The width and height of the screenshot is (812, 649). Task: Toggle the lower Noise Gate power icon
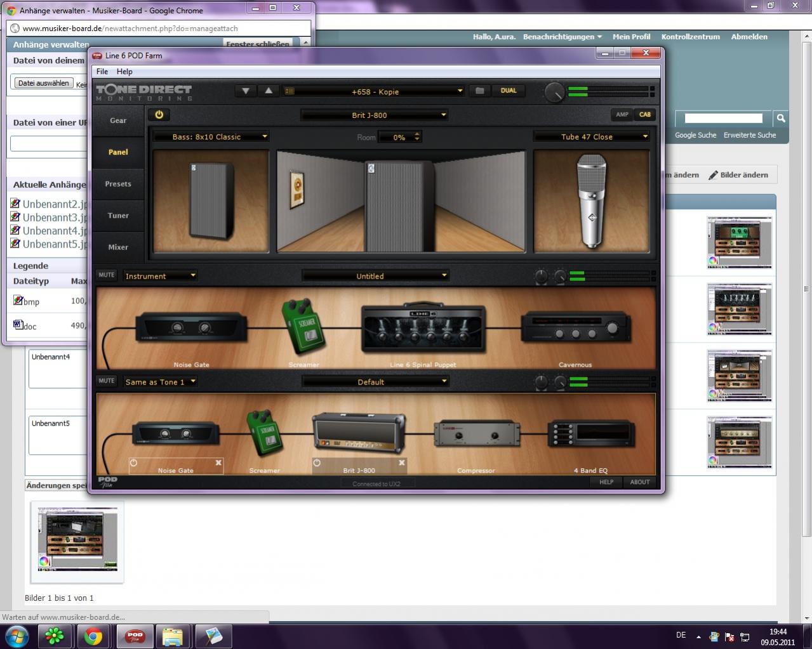[x=134, y=463]
